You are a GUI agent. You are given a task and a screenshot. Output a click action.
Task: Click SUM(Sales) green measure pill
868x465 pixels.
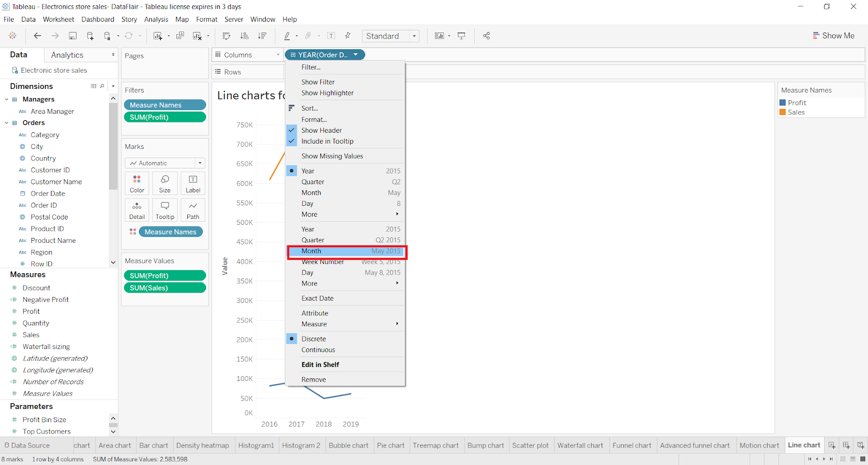(x=165, y=288)
